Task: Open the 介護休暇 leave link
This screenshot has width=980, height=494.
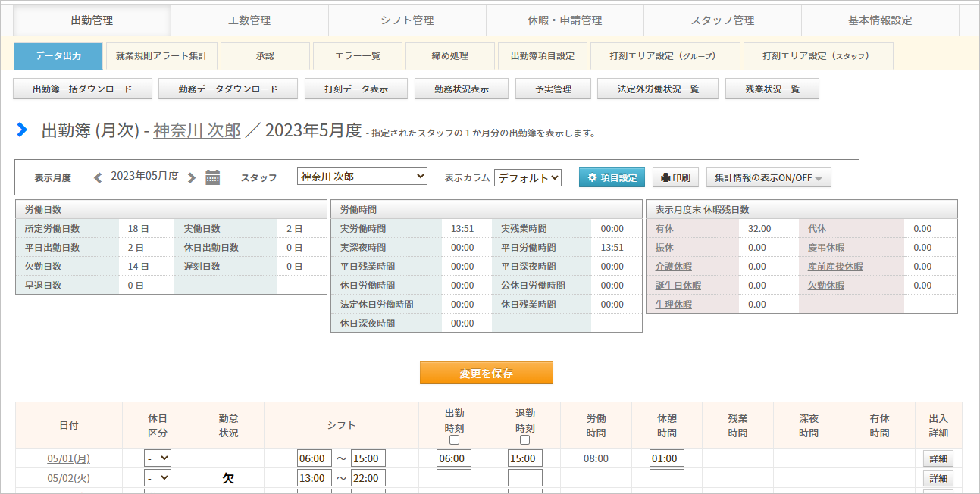Action: click(x=674, y=267)
